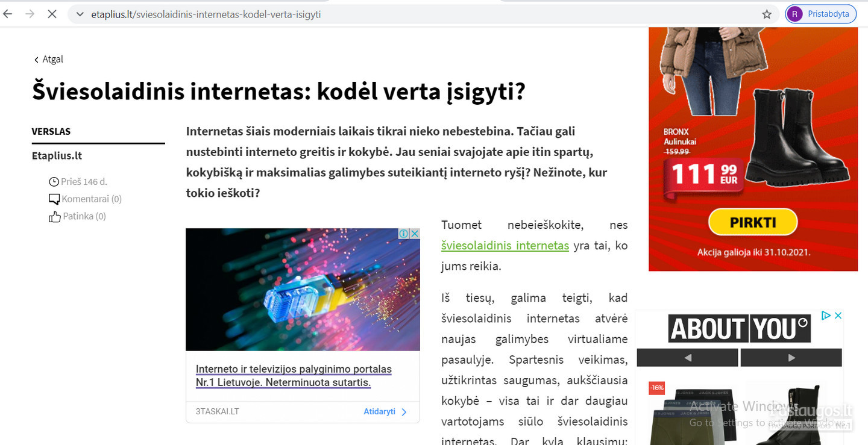The image size is (868, 445).
Task: Click the ad info icon on fiber ad
Action: (405, 234)
